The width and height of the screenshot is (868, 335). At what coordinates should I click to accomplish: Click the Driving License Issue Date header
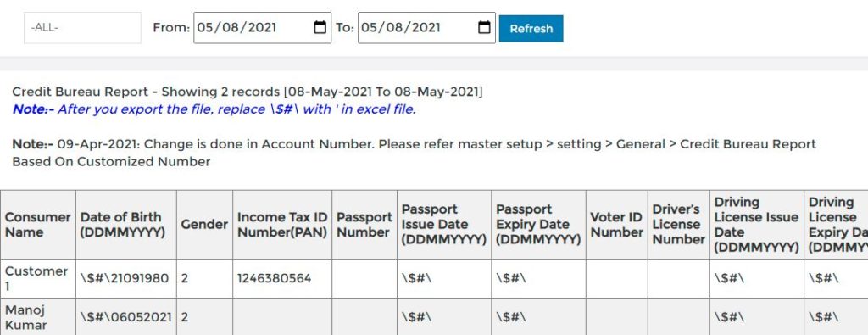tap(757, 225)
